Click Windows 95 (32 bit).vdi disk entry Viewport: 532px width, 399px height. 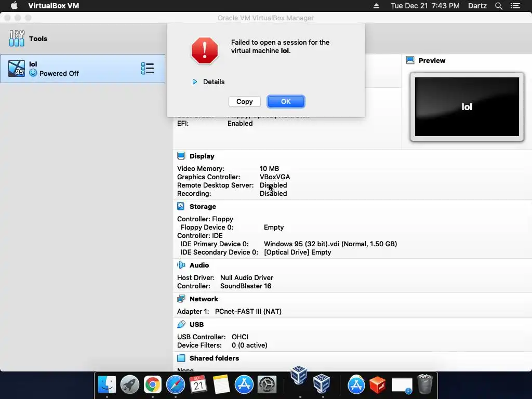[x=330, y=244]
